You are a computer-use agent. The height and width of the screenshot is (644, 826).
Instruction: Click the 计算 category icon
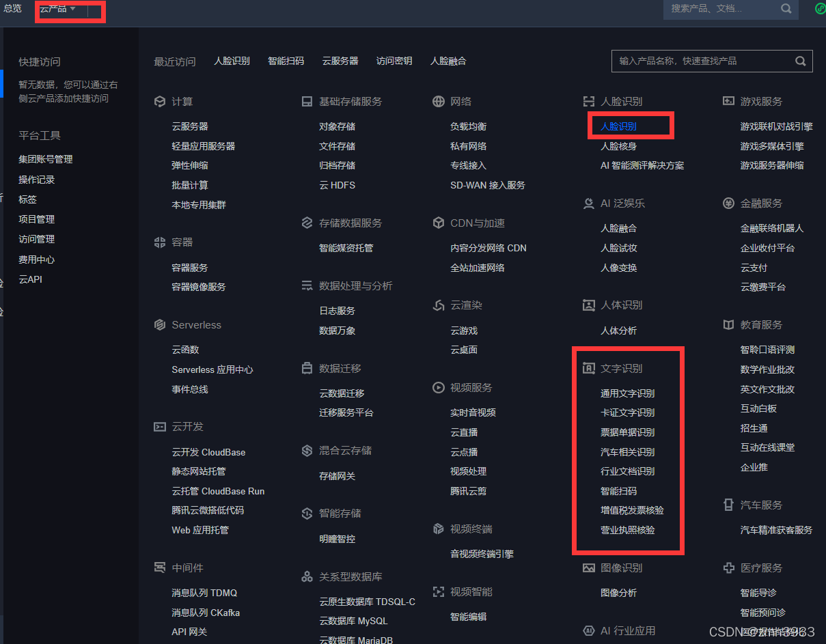[x=160, y=102]
